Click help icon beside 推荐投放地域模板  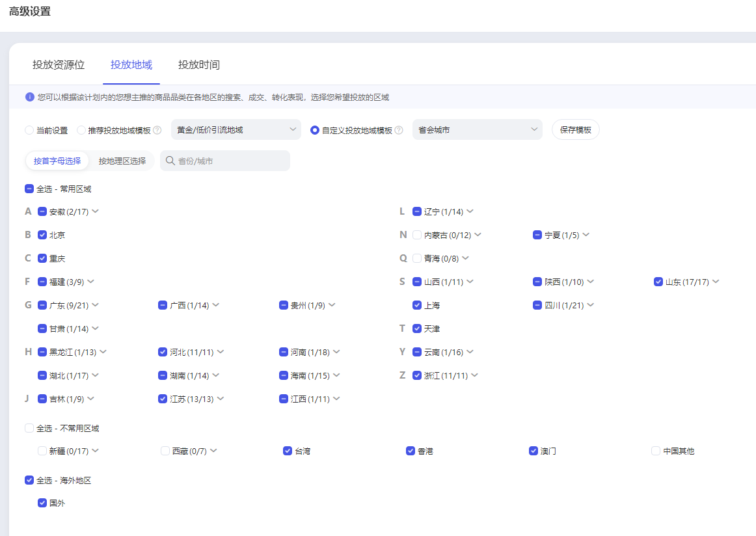157,130
